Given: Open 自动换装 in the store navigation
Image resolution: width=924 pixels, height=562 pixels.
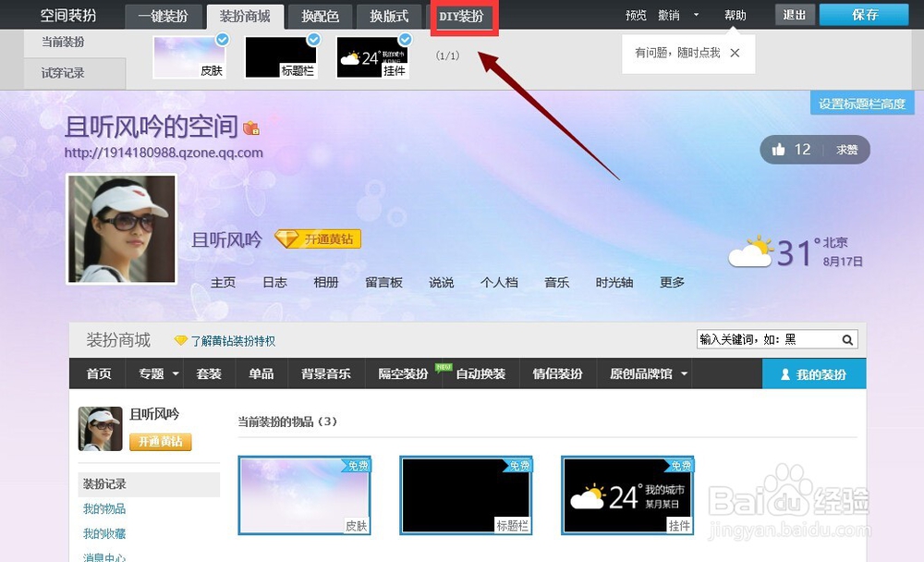Looking at the screenshot, I should point(480,373).
